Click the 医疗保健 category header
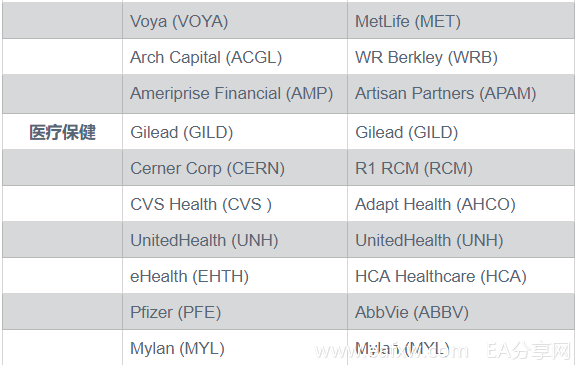Viewport: 576px width, 365px height. point(62,132)
